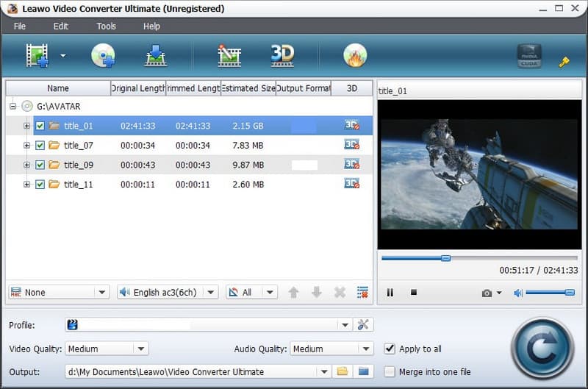588x389 pixels.
Task: Uncheck the title_01 checkbox
Action: tap(40, 126)
